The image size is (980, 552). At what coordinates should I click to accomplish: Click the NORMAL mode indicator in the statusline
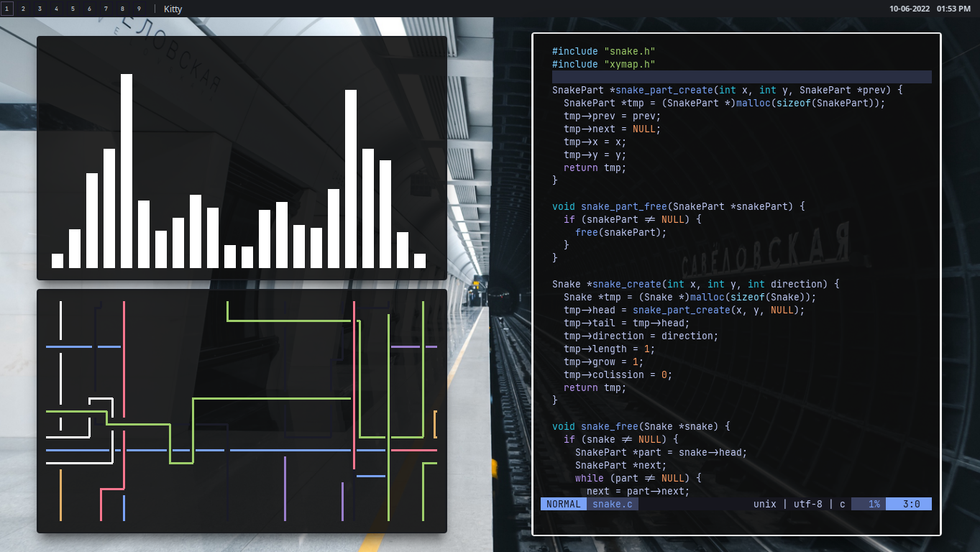click(564, 504)
